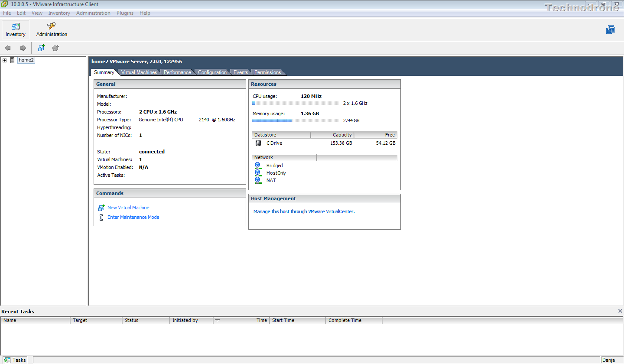Click the icon beside New Virtual Machine command
This screenshot has width=624, height=364.
[x=101, y=208]
